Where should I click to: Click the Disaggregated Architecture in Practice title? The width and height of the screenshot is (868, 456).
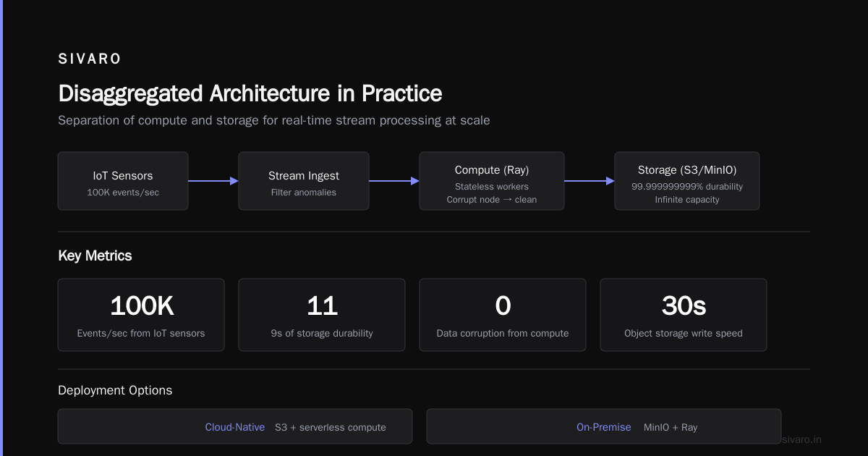[x=250, y=93]
